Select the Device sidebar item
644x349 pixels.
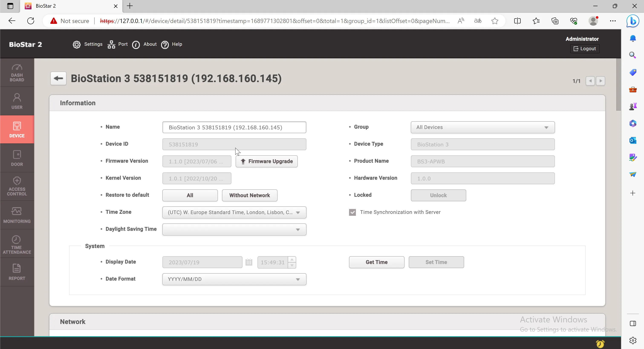(x=17, y=130)
